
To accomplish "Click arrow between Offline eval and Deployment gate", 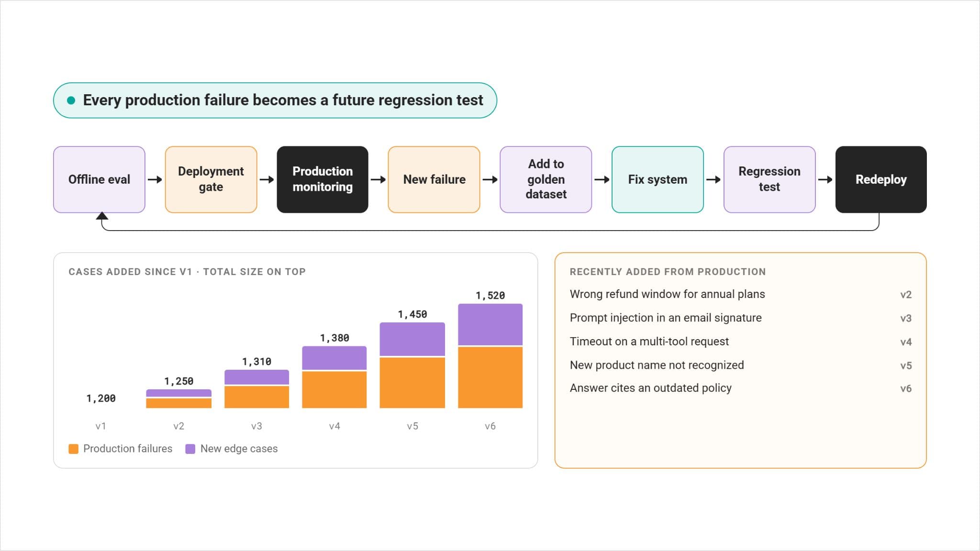I will 155,180.
